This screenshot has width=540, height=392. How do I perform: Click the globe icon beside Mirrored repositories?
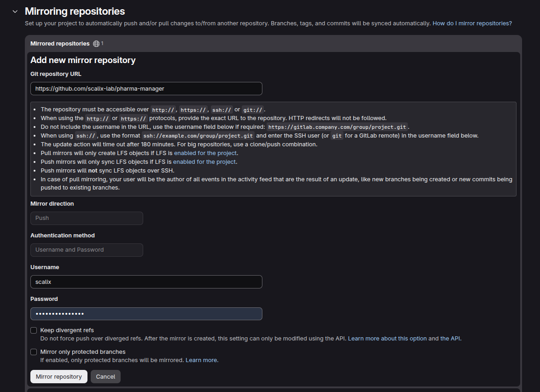(96, 44)
